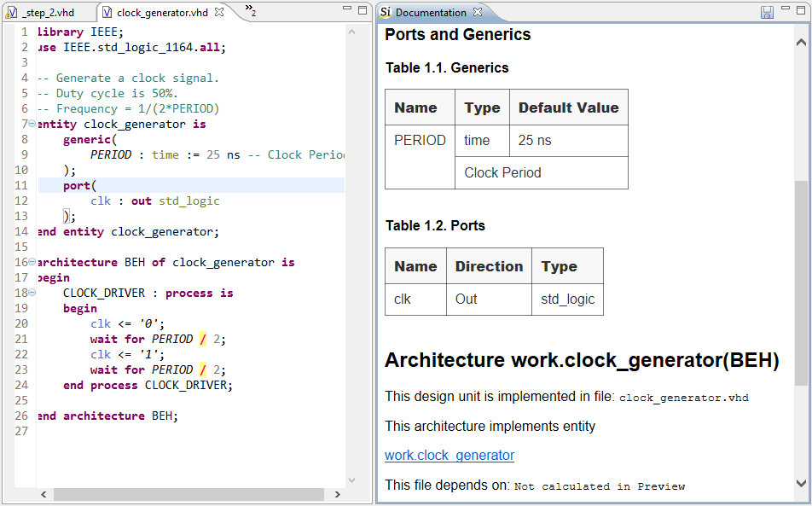
Task: Click 'end architecture BEH;' on line 26
Action: [107, 416]
